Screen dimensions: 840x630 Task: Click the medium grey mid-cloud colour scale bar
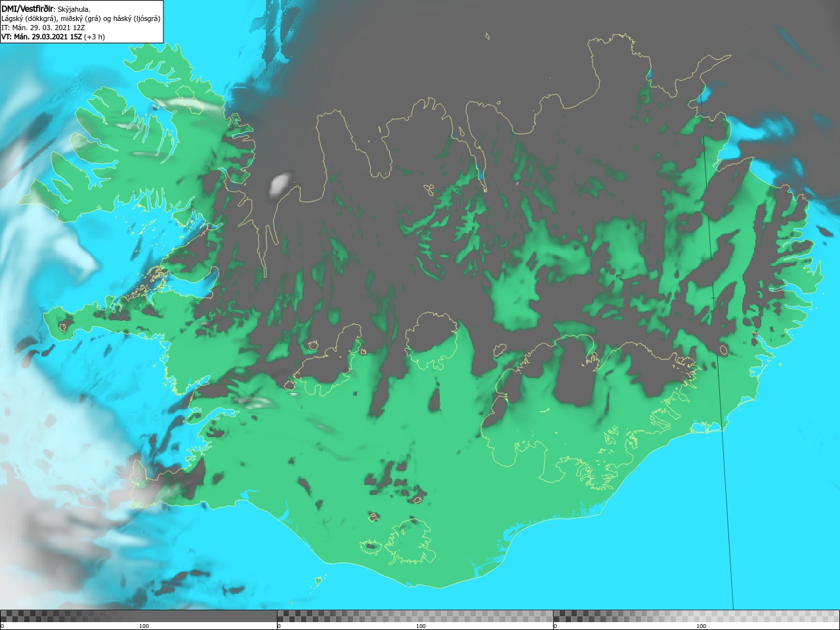point(415,616)
